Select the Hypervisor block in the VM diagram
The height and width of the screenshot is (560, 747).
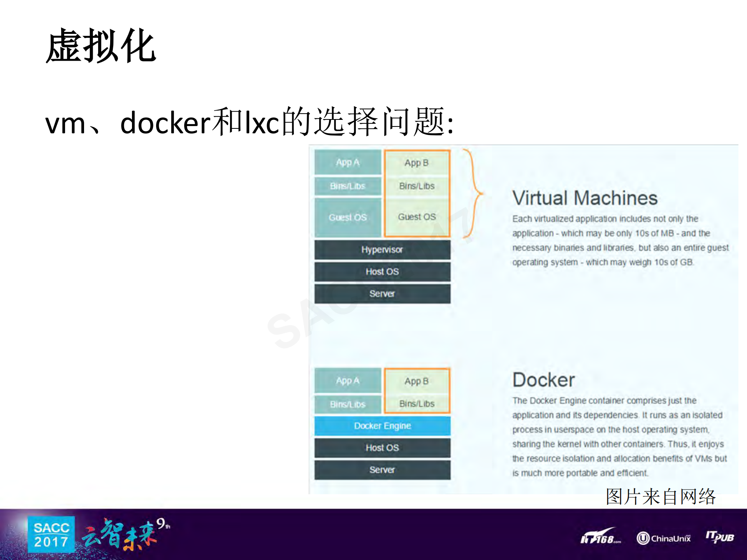[x=382, y=249]
